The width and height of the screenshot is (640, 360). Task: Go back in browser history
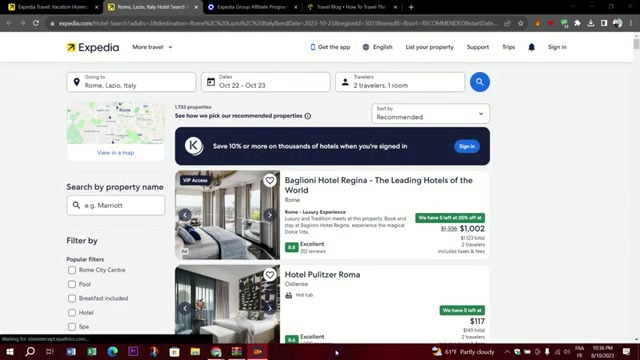[x=9, y=23]
